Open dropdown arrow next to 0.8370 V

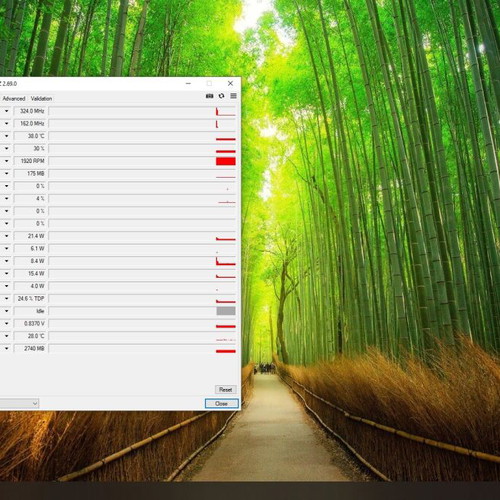[x=6, y=323]
